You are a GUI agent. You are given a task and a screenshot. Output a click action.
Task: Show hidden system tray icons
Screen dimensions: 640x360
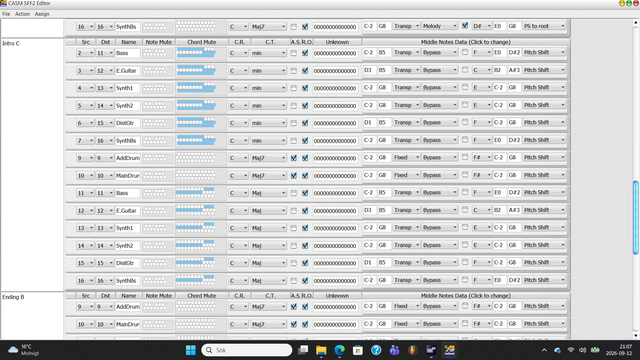(544, 350)
